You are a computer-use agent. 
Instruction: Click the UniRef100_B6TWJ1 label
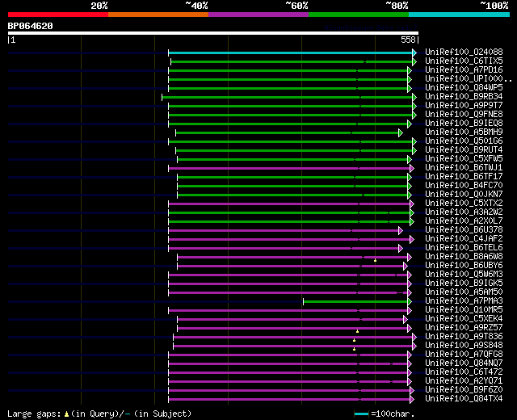point(464,168)
